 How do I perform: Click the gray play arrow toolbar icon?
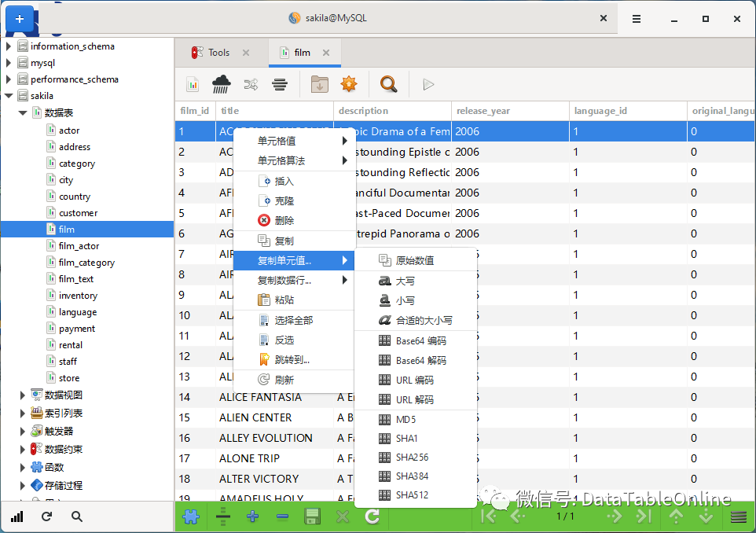coord(428,85)
